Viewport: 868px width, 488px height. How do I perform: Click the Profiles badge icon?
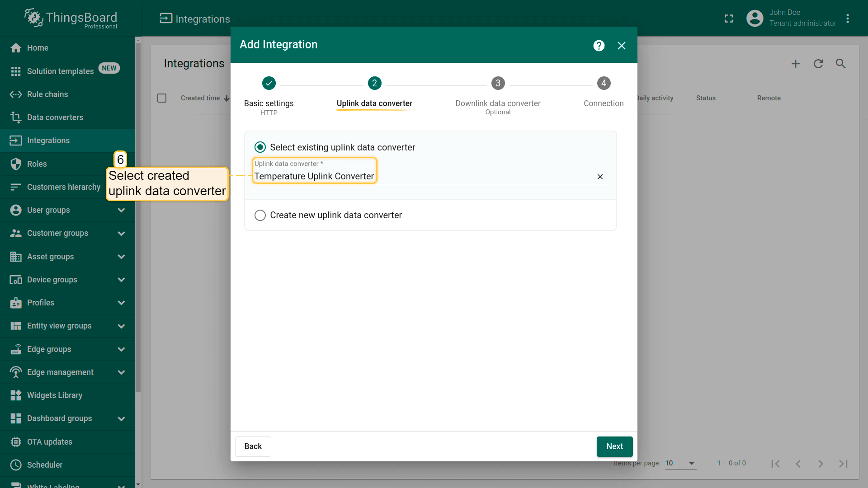pyautogui.click(x=16, y=303)
